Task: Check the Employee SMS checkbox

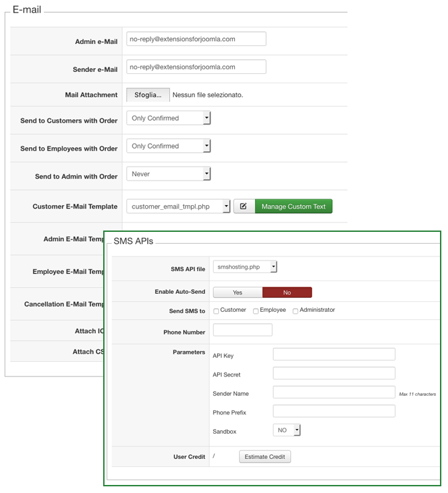Action: pyautogui.click(x=256, y=311)
